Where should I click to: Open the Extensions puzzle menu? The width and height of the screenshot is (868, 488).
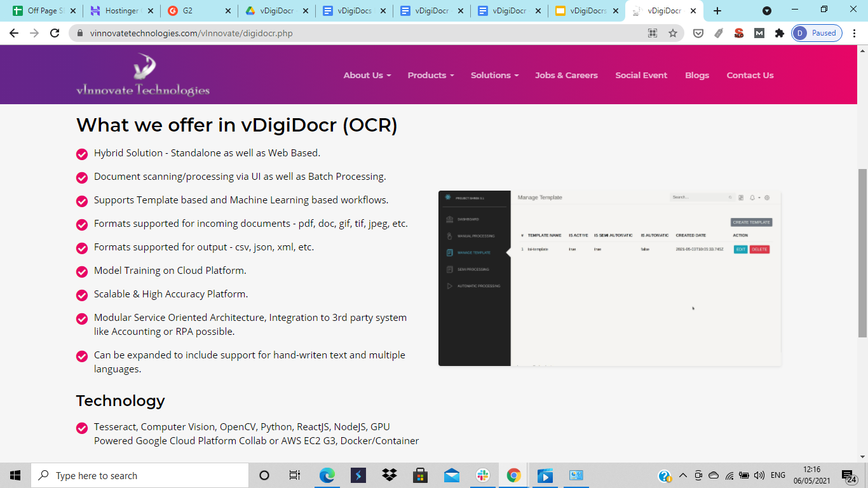tap(780, 33)
